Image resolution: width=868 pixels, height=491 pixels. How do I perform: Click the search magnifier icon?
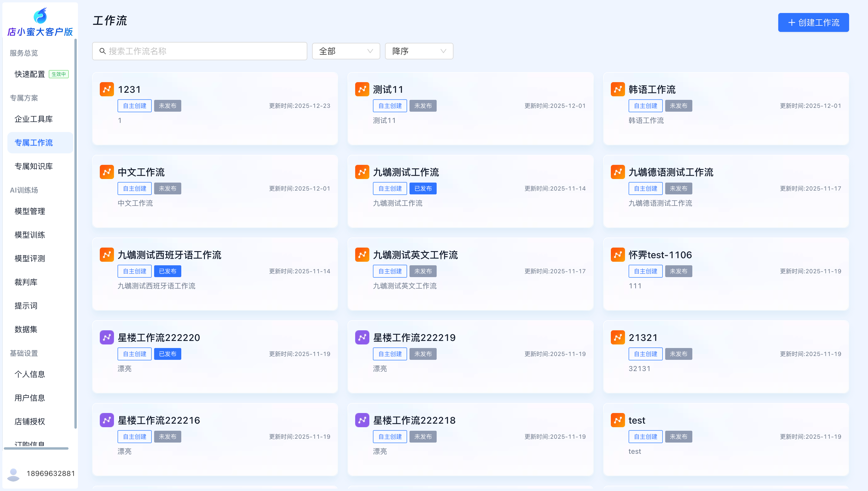(x=102, y=51)
